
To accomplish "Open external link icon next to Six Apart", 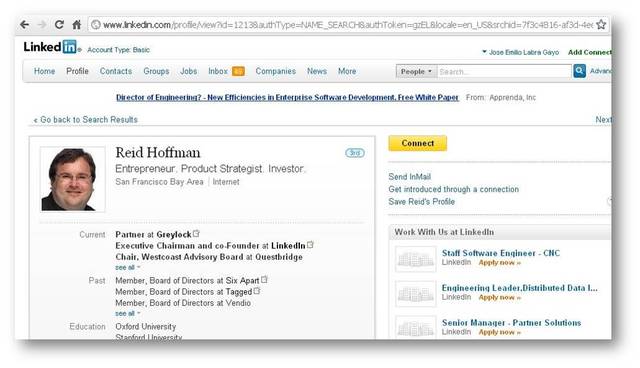I will coord(264,280).
